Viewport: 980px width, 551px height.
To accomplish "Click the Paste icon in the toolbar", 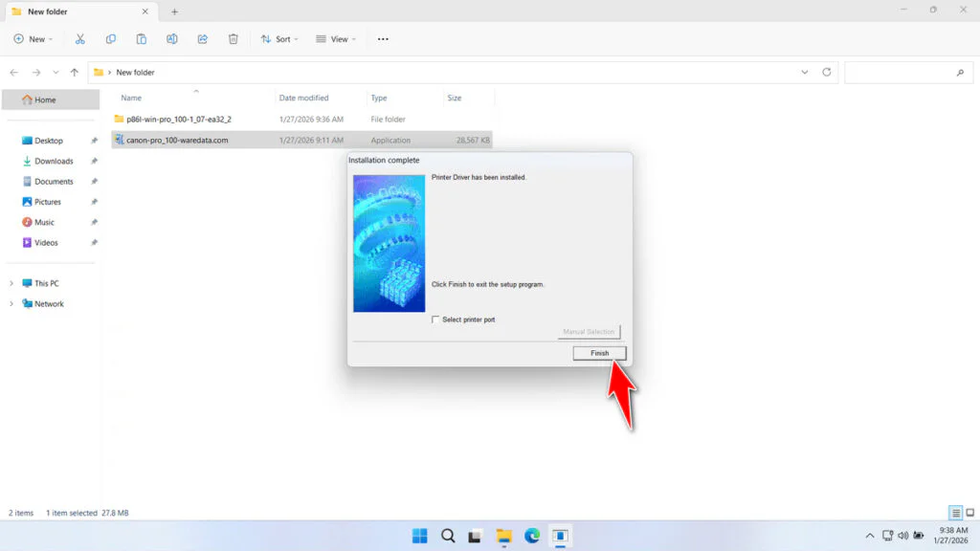I will [141, 38].
